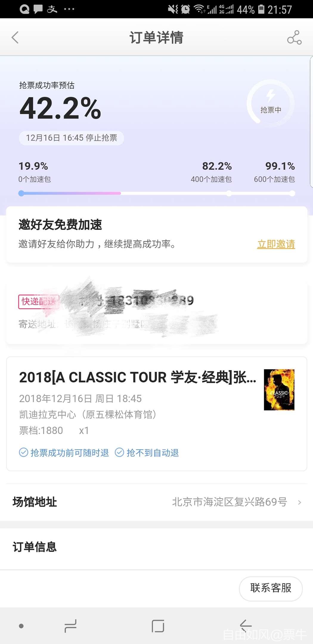Tap Android home square navigation icon
Screen dimensions: 313x644
pyautogui.click(x=158, y=626)
